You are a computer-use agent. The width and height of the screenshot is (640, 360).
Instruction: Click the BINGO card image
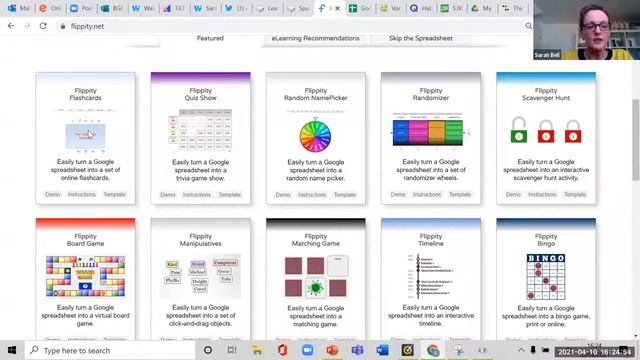tap(546, 277)
